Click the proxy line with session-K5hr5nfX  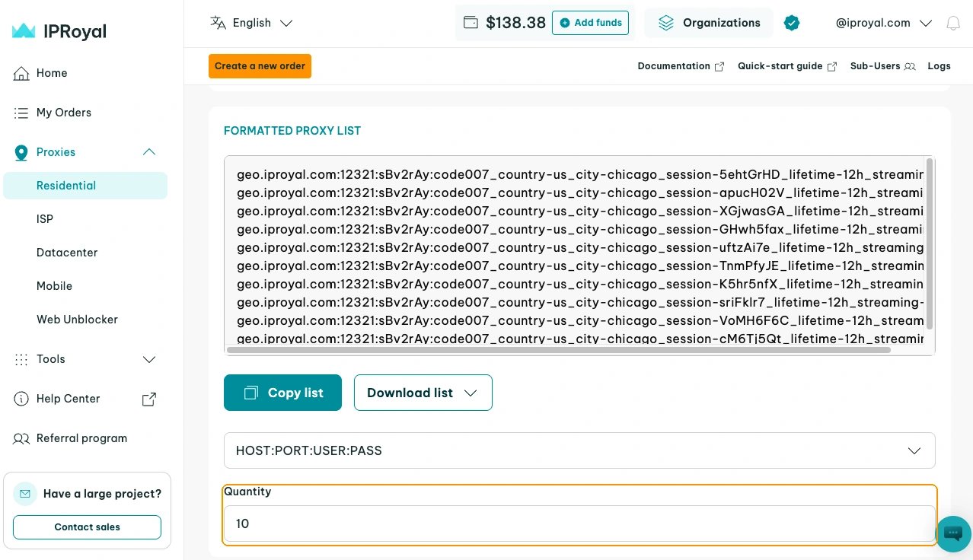click(x=580, y=285)
